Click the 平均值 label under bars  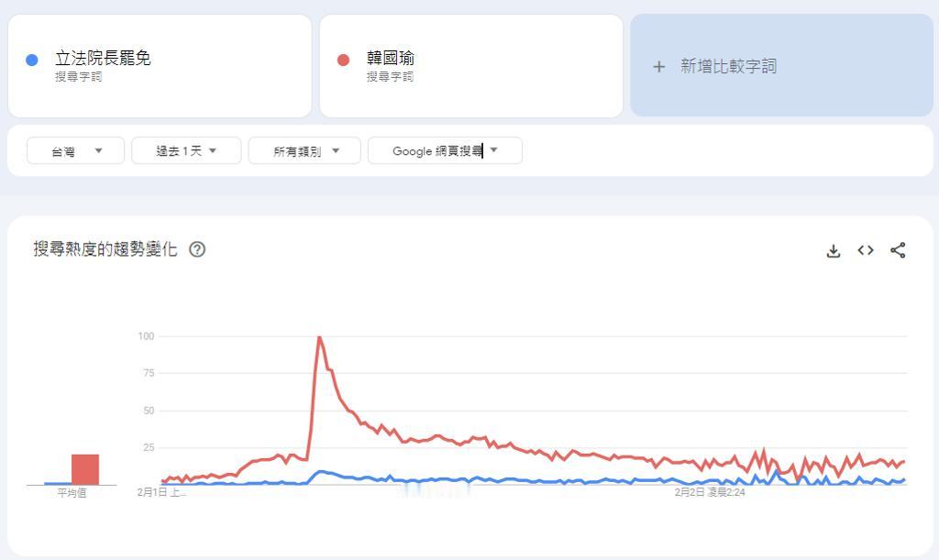[x=72, y=493]
